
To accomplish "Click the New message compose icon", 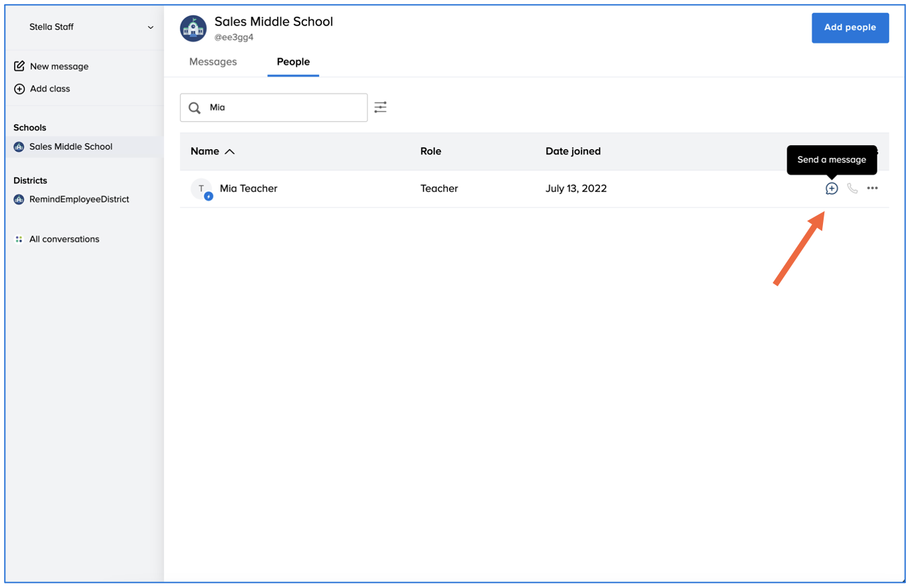I will [x=19, y=66].
